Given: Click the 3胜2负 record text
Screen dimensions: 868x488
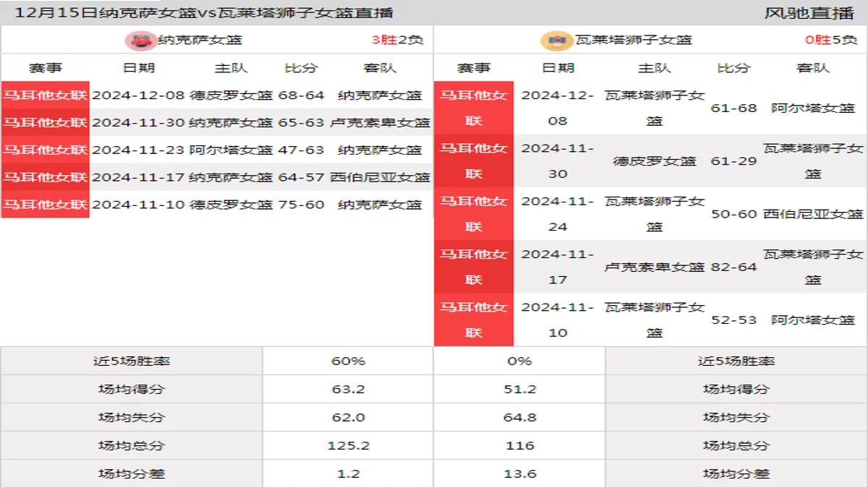Looking at the screenshot, I should [397, 40].
